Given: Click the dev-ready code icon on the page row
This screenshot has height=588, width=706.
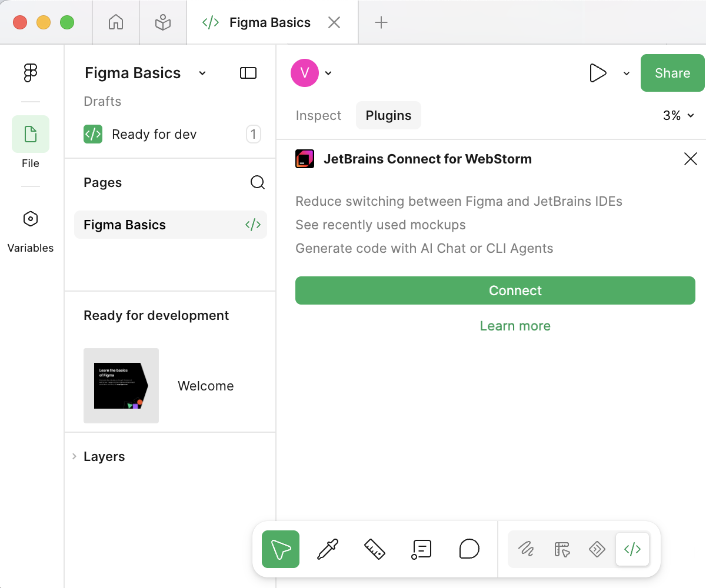Looking at the screenshot, I should [253, 225].
